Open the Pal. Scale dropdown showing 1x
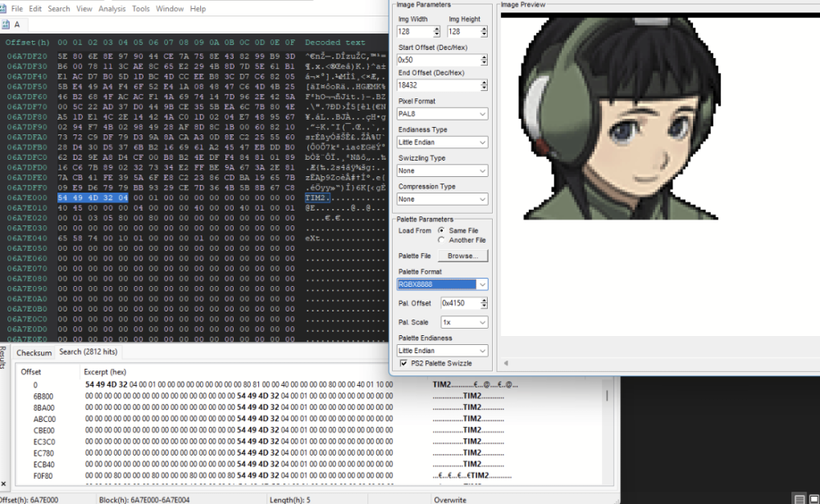This screenshot has width=820, height=504. (x=464, y=322)
